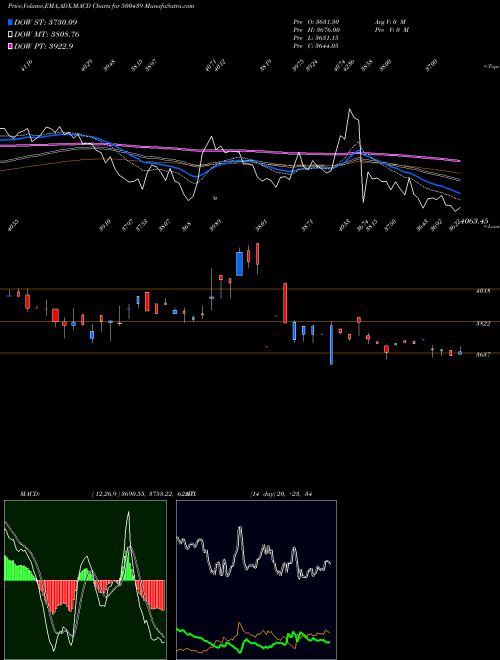The image size is (500, 660).
Task: Click the long blue candlestick dipping below 3637
Action: pyautogui.click(x=331, y=343)
